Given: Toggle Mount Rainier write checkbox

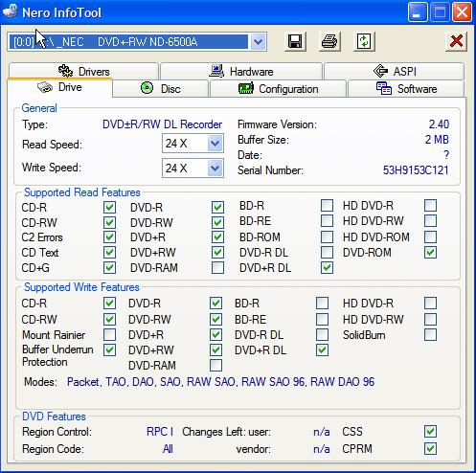Looking at the screenshot, I should [x=109, y=334].
